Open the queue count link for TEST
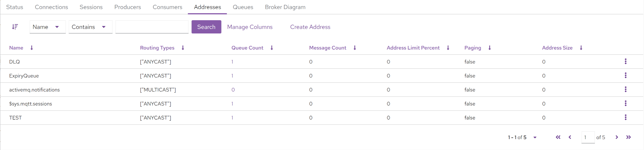 click(232, 118)
